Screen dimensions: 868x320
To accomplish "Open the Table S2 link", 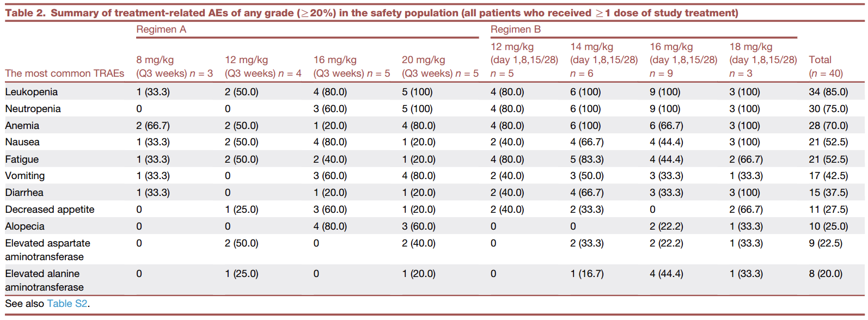I will (x=67, y=304).
